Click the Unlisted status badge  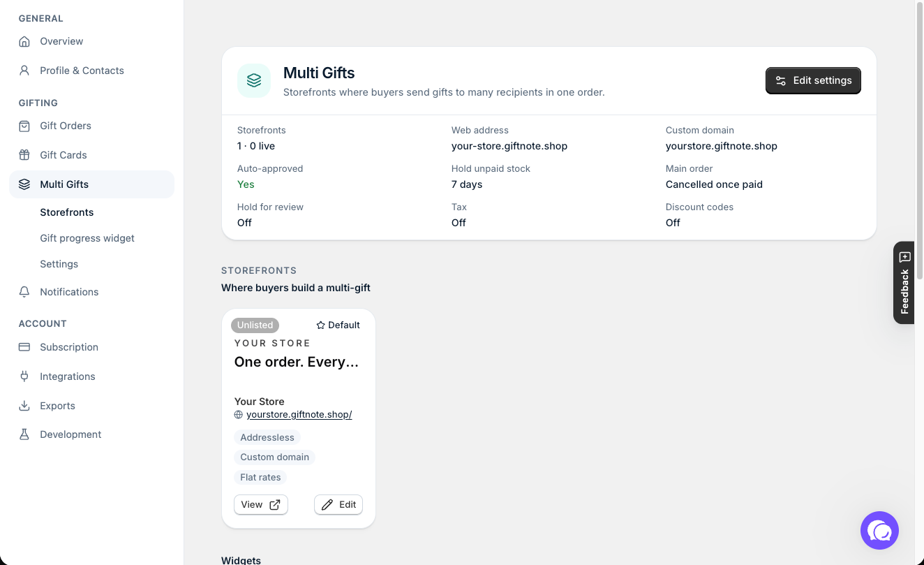255,325
